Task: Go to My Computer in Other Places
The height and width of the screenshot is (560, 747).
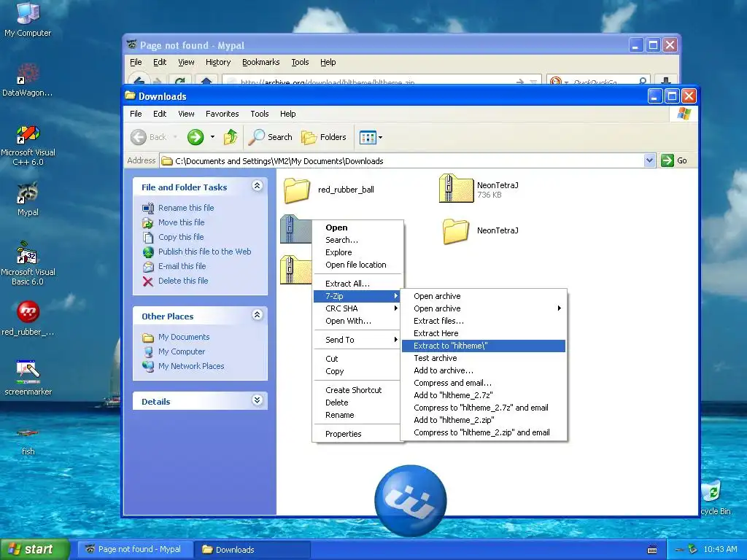Action: click(x=182, y=351)
